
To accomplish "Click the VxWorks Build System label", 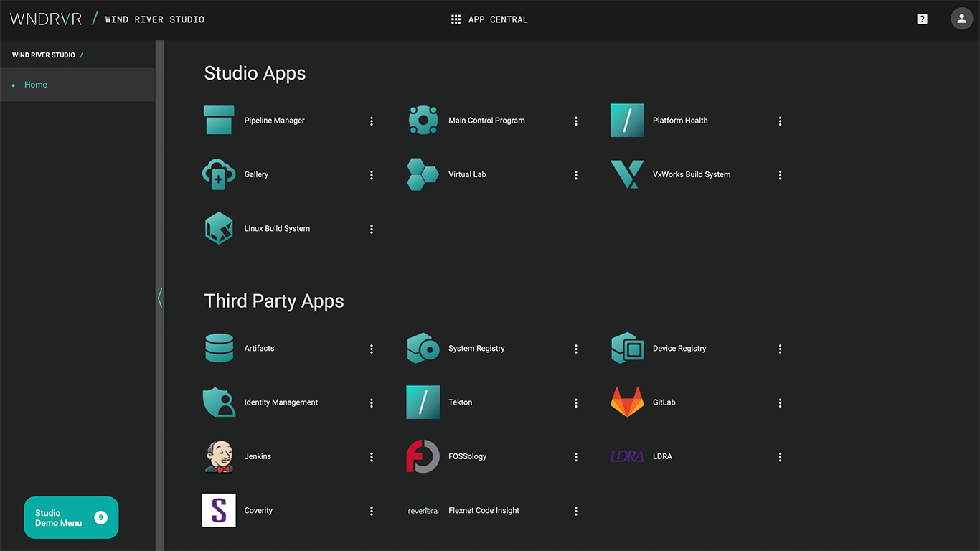I will (692, 174).
